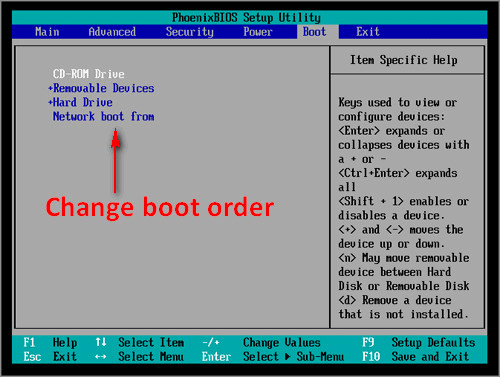Select the Boot tab
The width and height of the screenshot is (500, 377).
(x=314, y=32)
